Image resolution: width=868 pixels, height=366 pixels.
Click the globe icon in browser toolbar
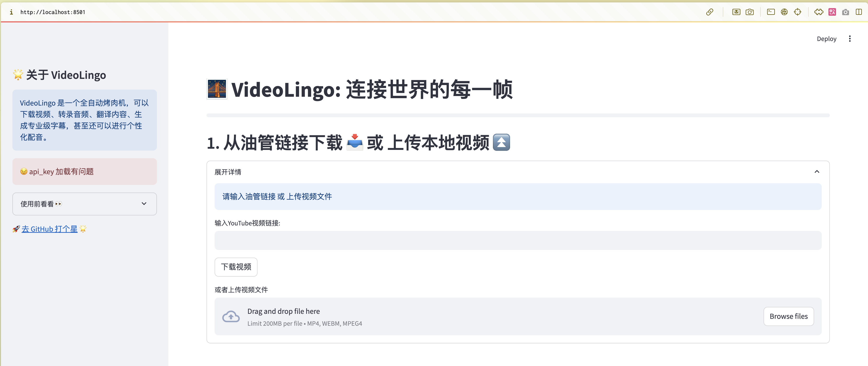(x=785, y=12)
